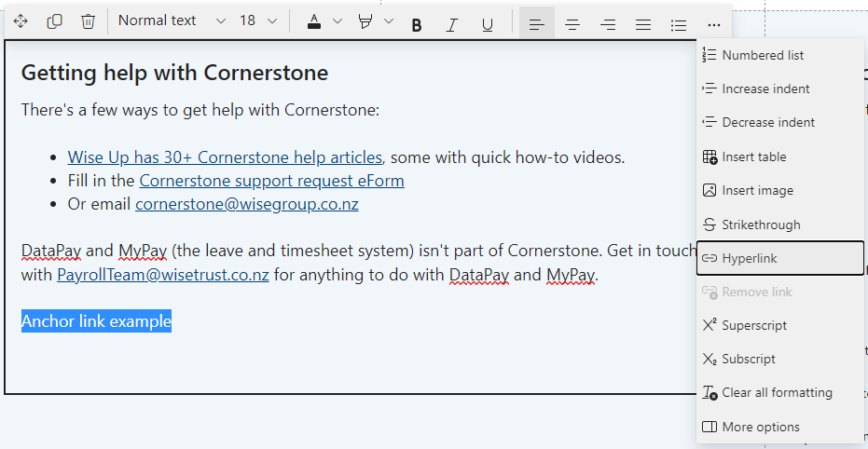
Task: Click the sentence beginning There's a few ways
Action: coord(200,110)
